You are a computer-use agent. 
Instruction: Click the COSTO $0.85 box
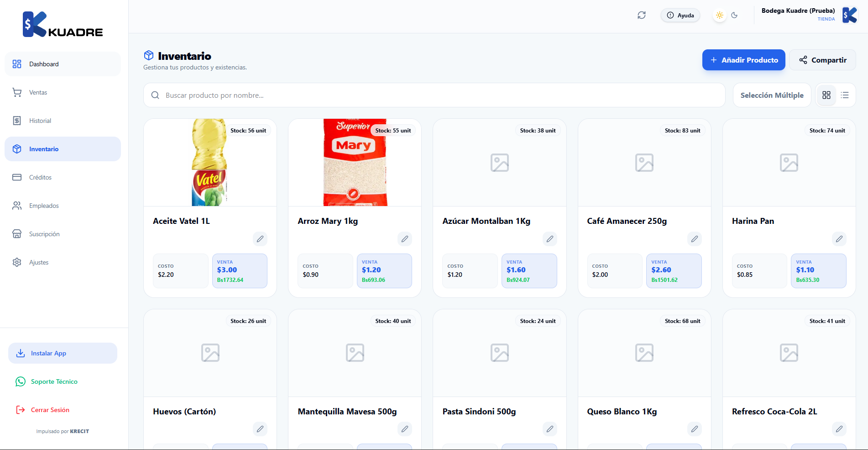(759, 271)
